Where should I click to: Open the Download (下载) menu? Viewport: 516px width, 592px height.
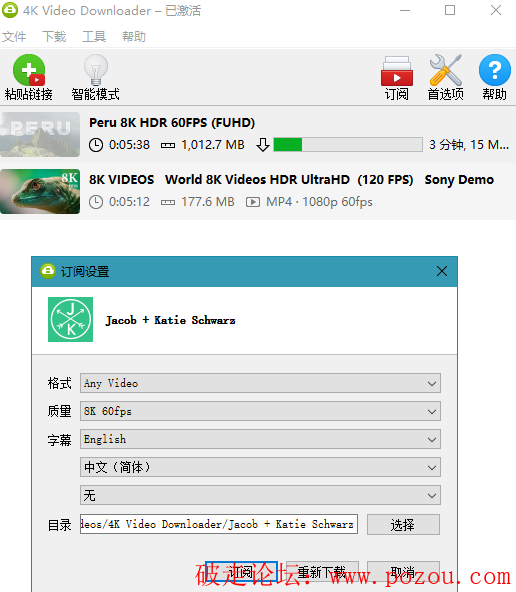pos(54,37)
